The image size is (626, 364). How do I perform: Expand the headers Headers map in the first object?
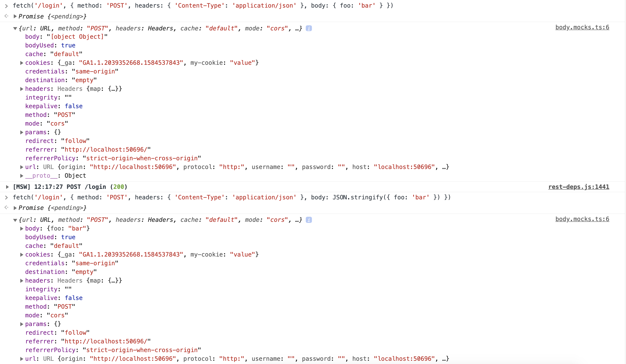pos(22,89)
